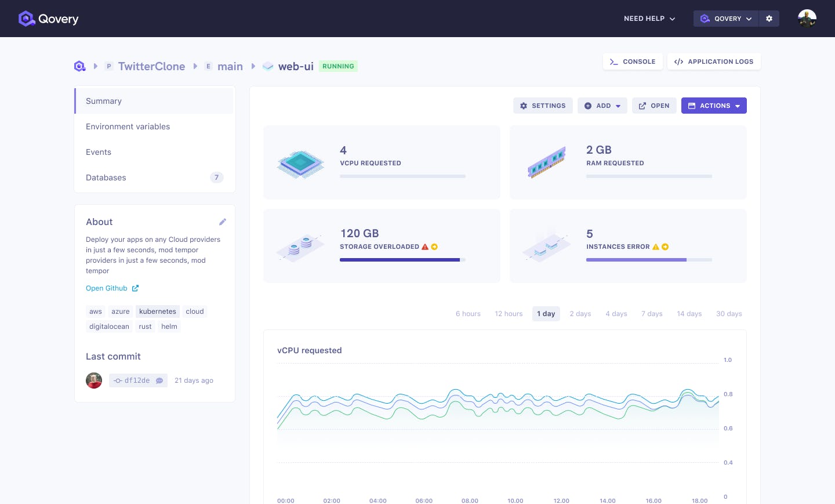The width and height of the screenshot is (835, 504).
Task: Open the Databases section showing 7 items
Action: click(x=106, y=177)
